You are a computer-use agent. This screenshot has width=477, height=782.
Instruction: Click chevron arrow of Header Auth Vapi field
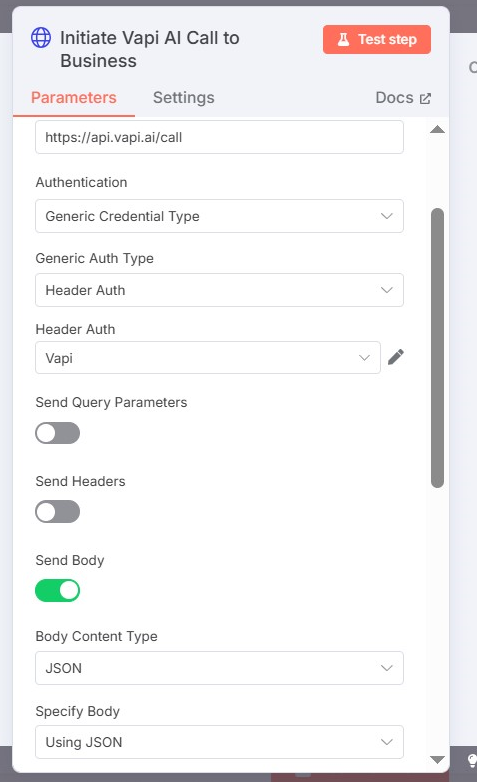pos(365,358)
